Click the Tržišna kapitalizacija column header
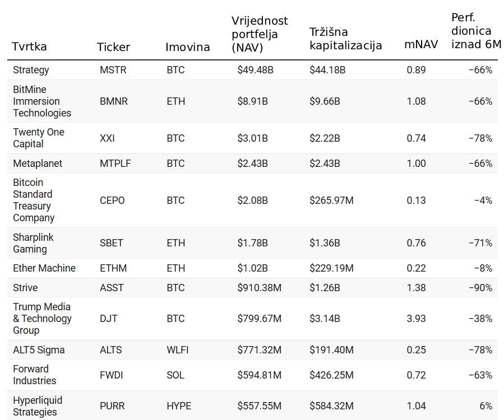 click(x=345, y=39)
